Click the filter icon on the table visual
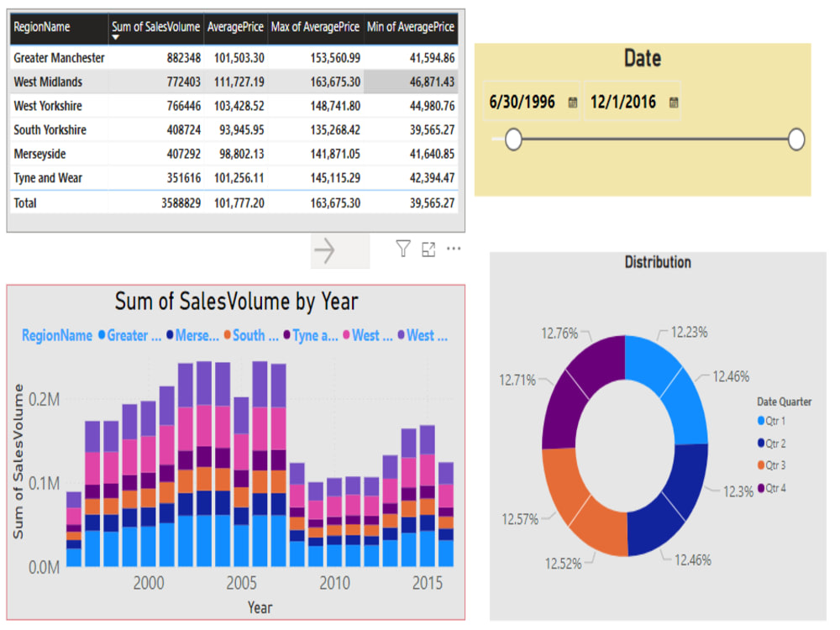 (402, 249)
